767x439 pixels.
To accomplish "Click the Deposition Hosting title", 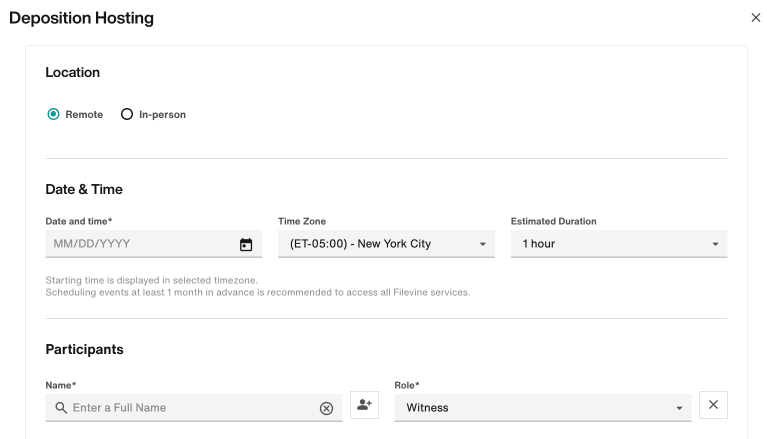I will tap(81, 18).
